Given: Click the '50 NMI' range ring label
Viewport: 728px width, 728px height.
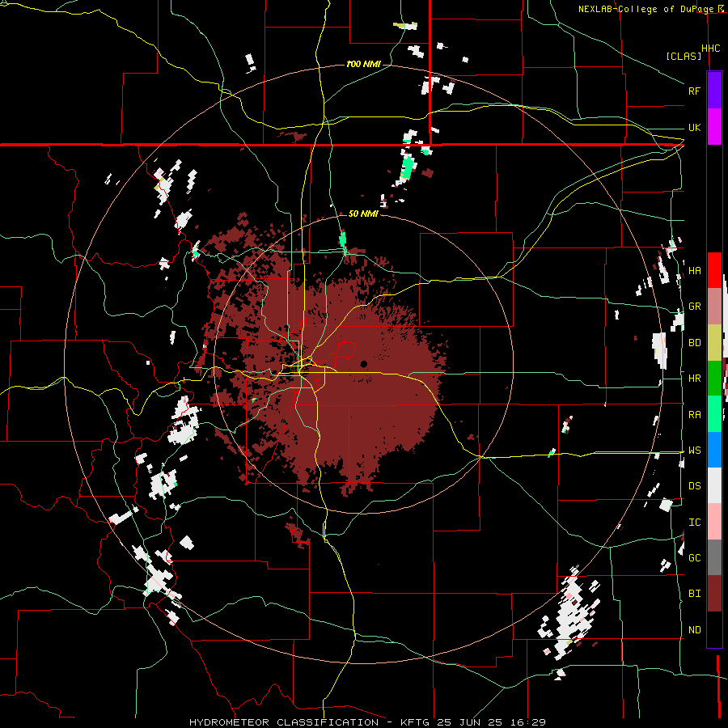Looking at the screenshot, I should pos(363,214).
